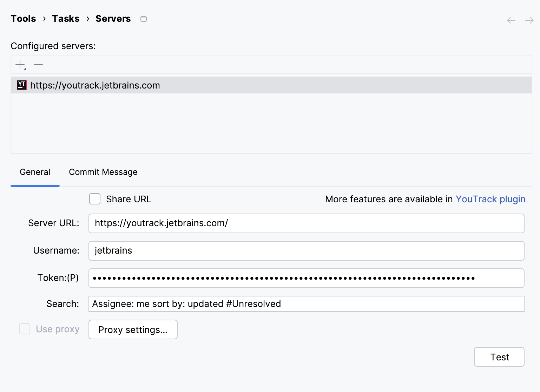Click the YouTrack logo in the server list
The height and width of the screenshot is (392, 540).
point(21,85)
